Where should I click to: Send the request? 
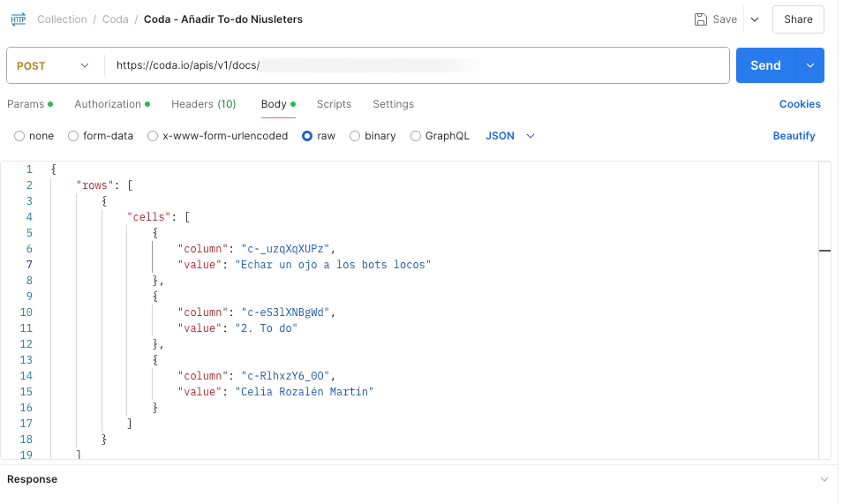pyautogui.click(x=765, y=65)
